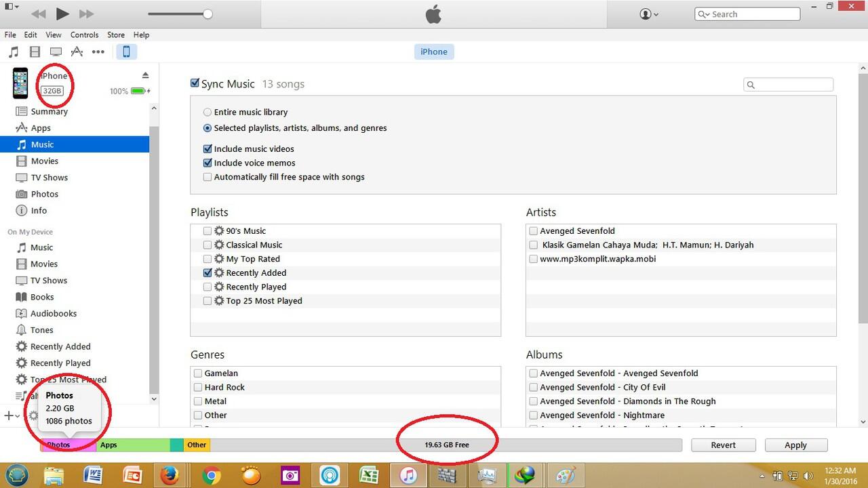Image resolution: width=868 pixels, height=488 pixels.
Task: Toggle the Sync Music checkbox
Action: pos(195,83)
